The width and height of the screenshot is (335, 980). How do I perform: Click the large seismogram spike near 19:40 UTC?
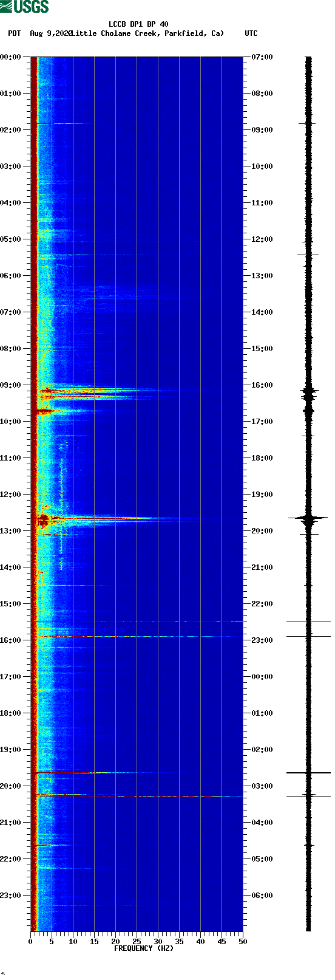pos(308,518)
